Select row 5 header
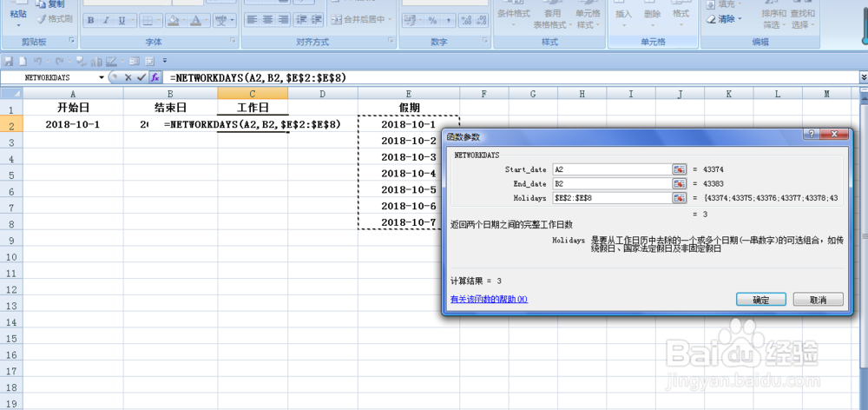The width and height of the screenshot is (868, 410). 11,175
